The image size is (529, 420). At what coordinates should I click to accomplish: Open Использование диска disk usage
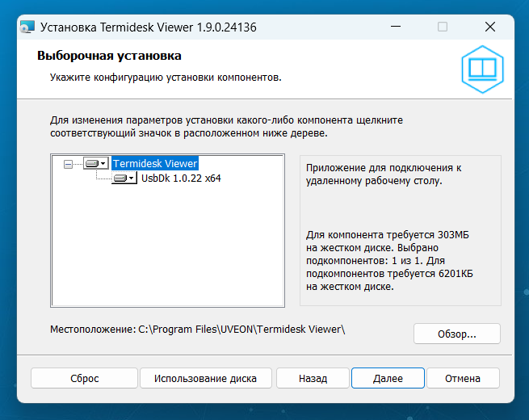tap(205, 378)
